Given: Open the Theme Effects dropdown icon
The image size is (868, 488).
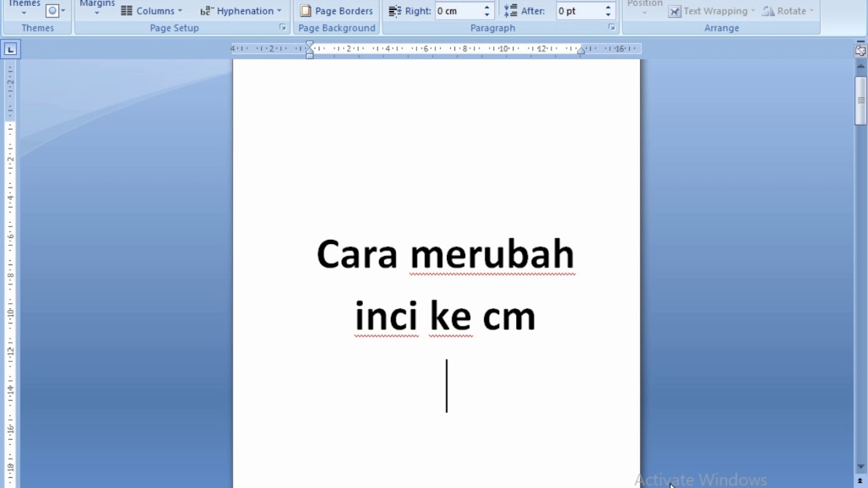Looking at the screenshot, I should (x=56, y=11).
